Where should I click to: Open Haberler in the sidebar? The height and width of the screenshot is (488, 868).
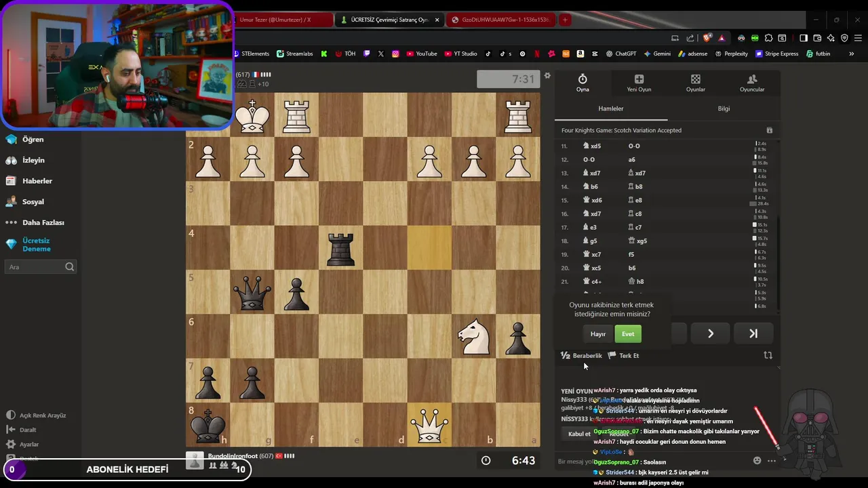click(x=29, y=181)
